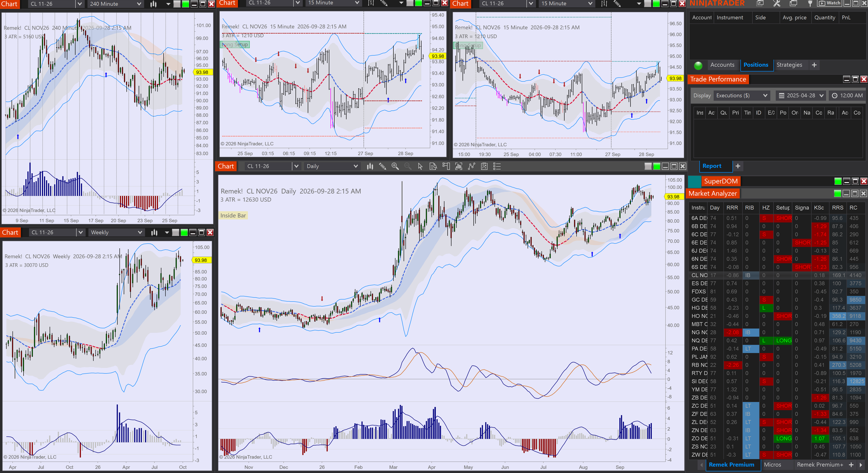Viewport: 868px width, 473px height.
Task: Expand toolbar overflow arrow on Weekly chart
Action: [167, 232]
